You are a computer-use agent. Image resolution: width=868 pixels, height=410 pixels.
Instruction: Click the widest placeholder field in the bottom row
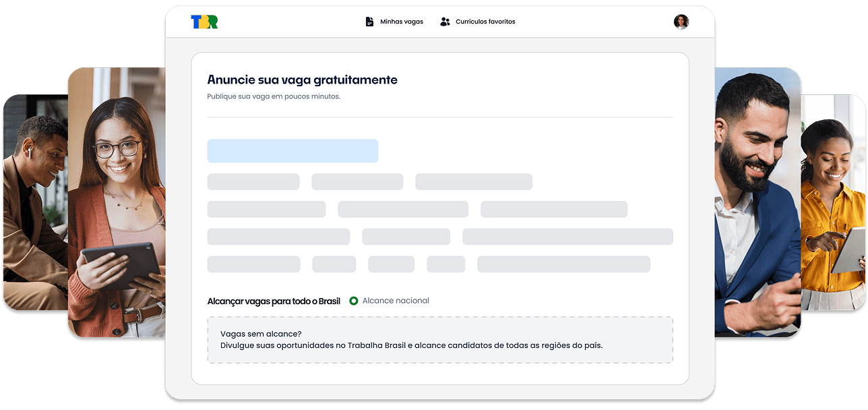(564, 264)
